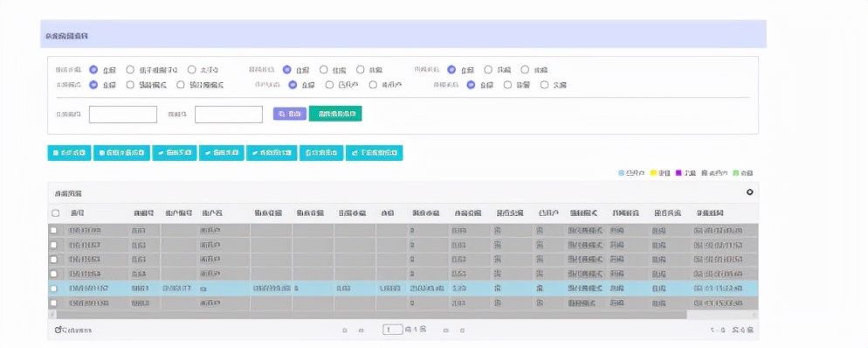Select the third radio in the top-middle filter group
Viewport: 868px width, 348px height.
(x=361, y=70)
